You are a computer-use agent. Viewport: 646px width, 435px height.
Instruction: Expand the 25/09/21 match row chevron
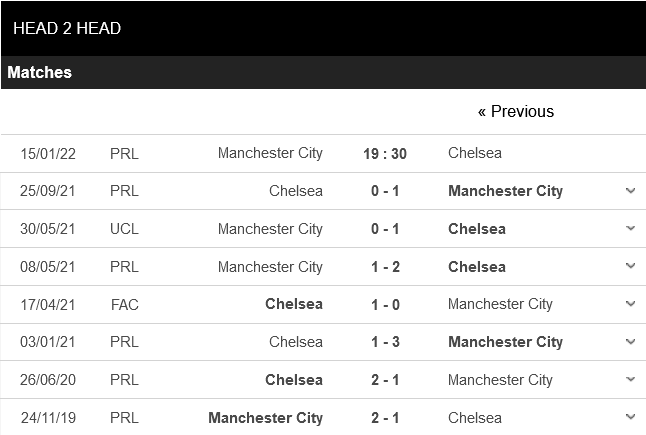click(630, 190)
